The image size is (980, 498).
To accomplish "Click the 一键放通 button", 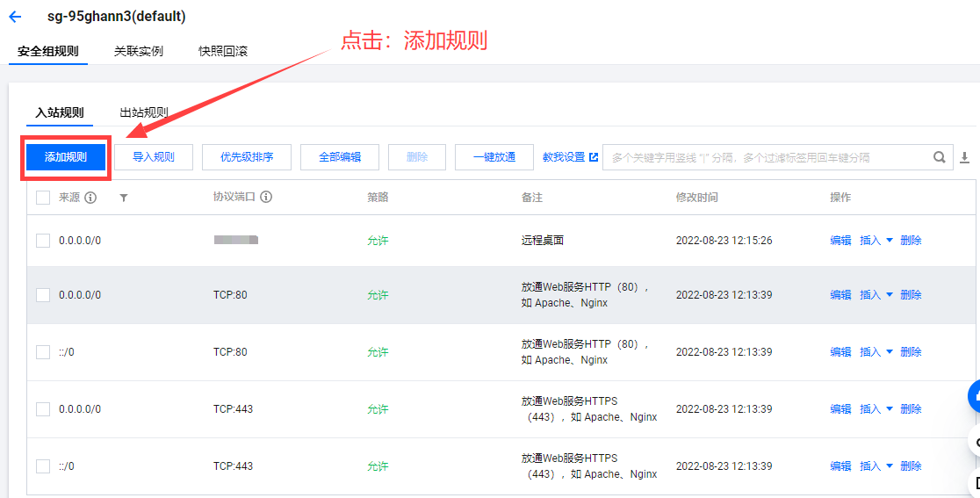I will tap(494, 157).
